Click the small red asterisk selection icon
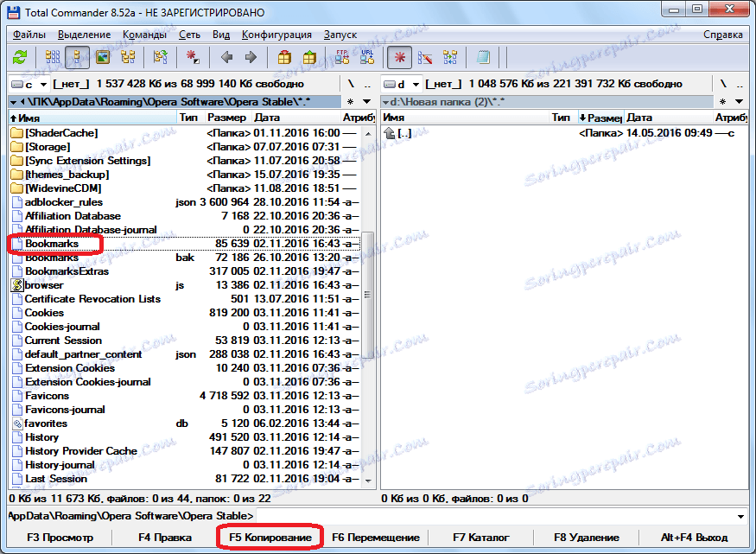This screenshot has width=756, height=554. coord(194,58)
